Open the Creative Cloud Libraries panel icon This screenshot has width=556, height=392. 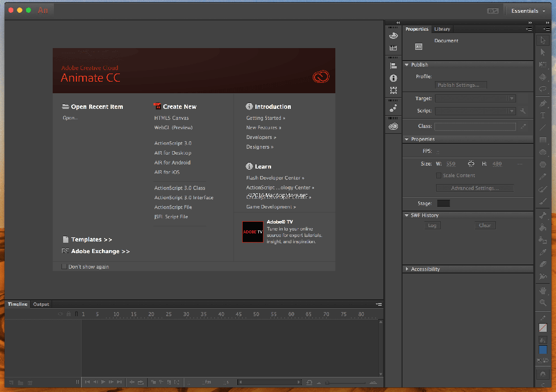(x=393, y=126)
